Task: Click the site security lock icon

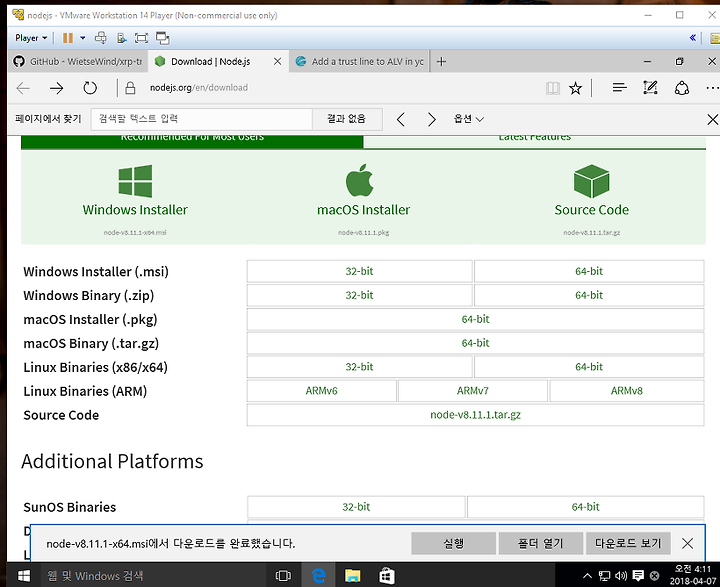Action: (130, 88)
